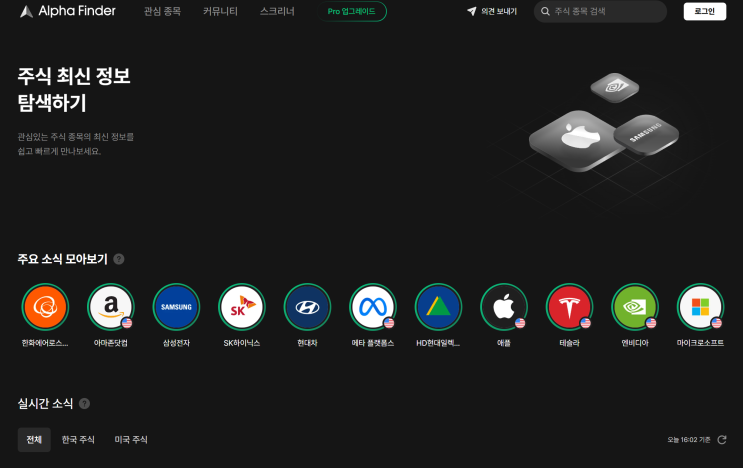Select the Samsung 삼성전자 icon
The width and height of the screenshot is (743, 468).
coord(176,307)
